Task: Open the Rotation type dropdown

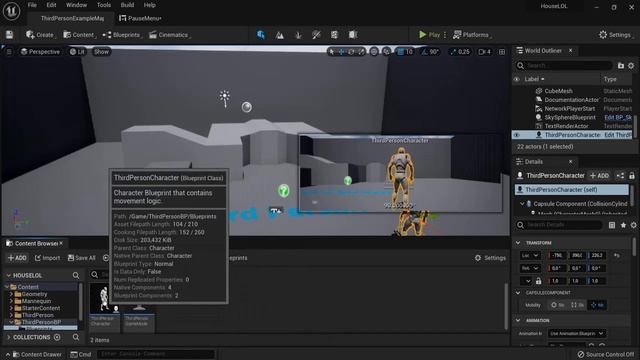Action: [x=530, y=268]
